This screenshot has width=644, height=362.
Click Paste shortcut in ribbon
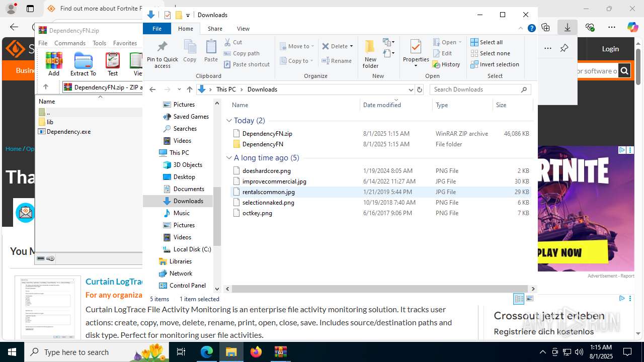(x=247, y=64)
